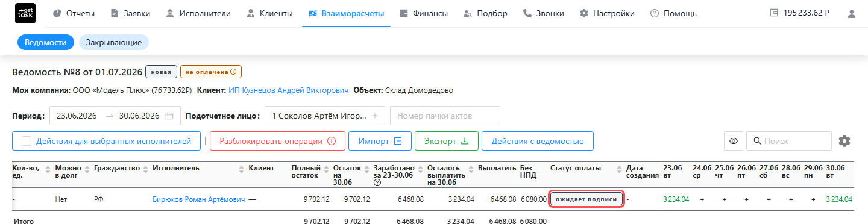This screenshot has height=224, width=868.
Task: Open the calendar icon in period field
Action: point(169,116)
